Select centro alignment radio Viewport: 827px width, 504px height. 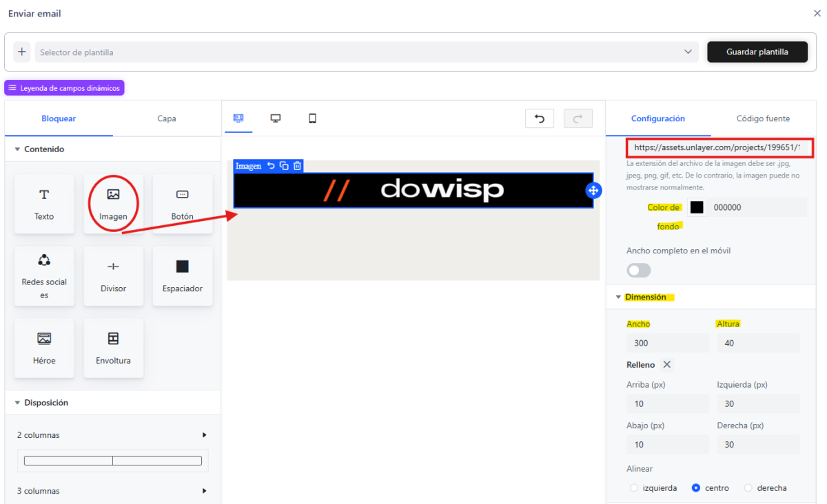696,488
